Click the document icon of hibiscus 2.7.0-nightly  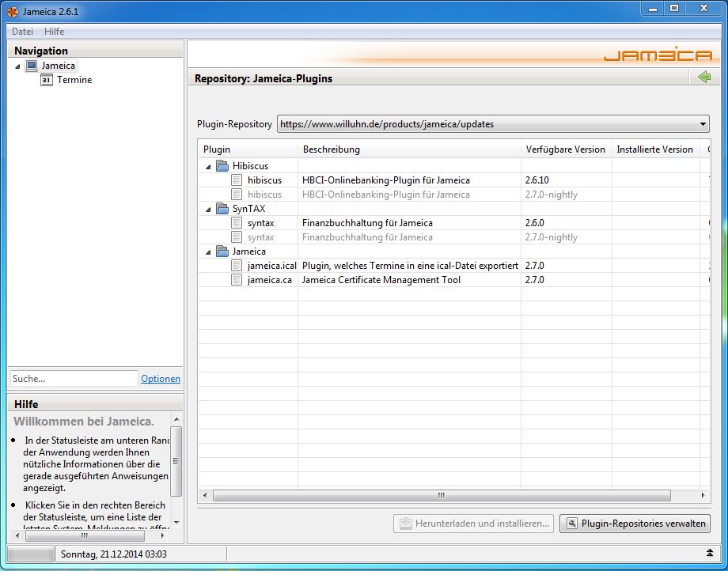(x=237, y=195)
